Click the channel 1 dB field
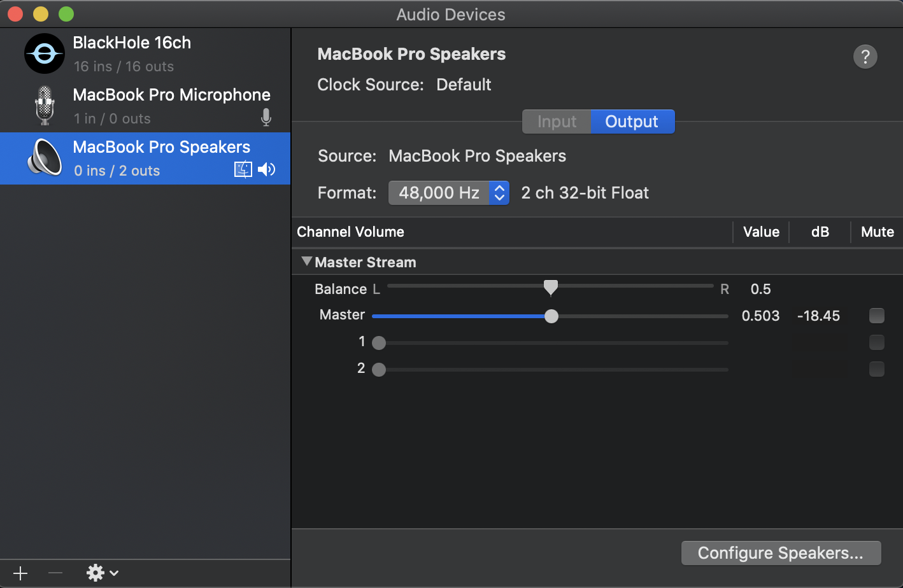 (x=820, y=343)
